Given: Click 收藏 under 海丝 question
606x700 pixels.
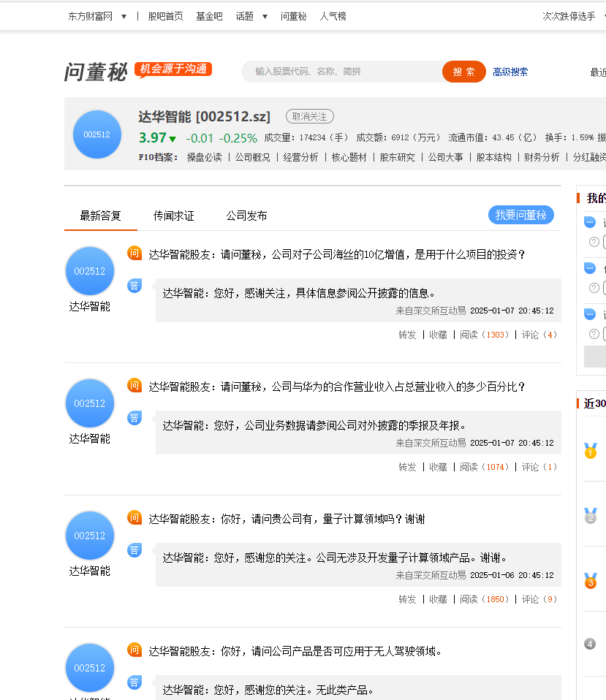Looking at the screenshot, I should pos(438,335).
